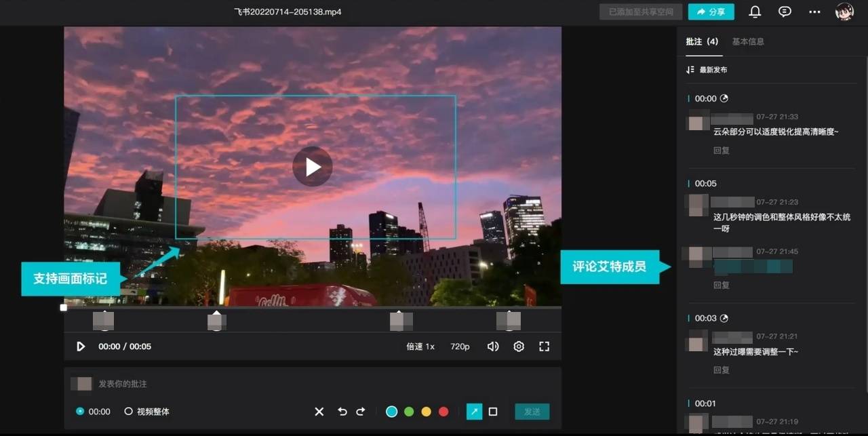The width and height of the screenshot is (868, 436).
Task: Reply under the 07-27 21:45 comment
Action: point(722,285)
